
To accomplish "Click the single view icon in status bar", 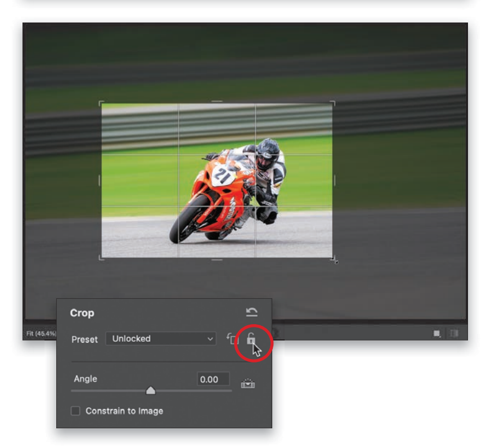I will (x=436, y=334).
